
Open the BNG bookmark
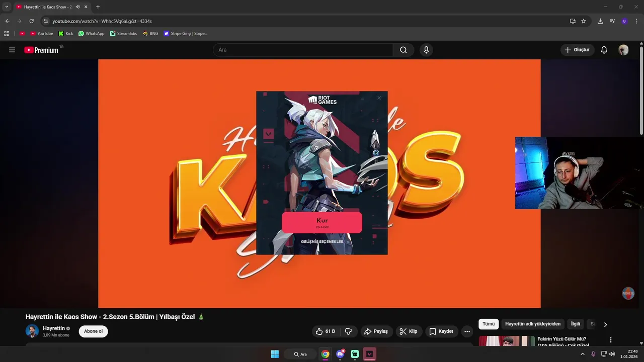coord(150,34)
